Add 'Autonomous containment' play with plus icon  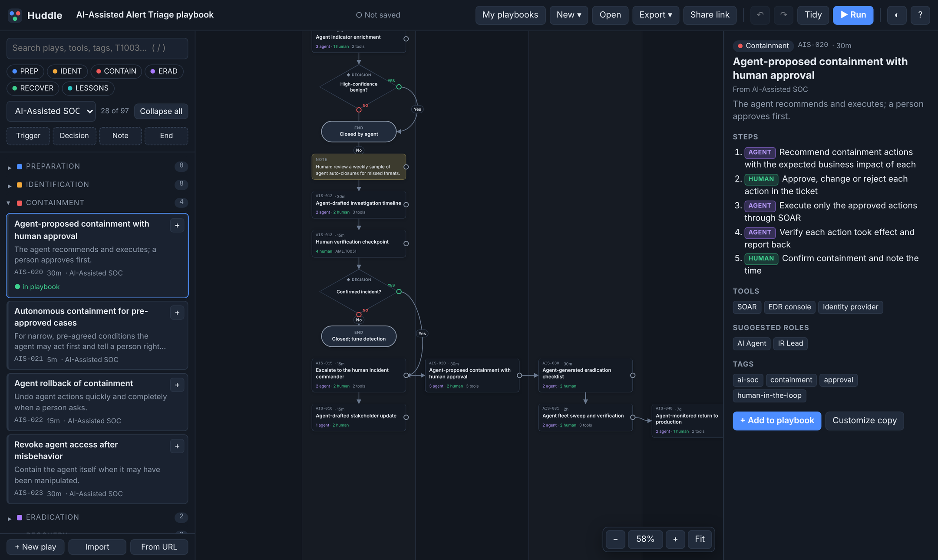click(x=177, y=313)
